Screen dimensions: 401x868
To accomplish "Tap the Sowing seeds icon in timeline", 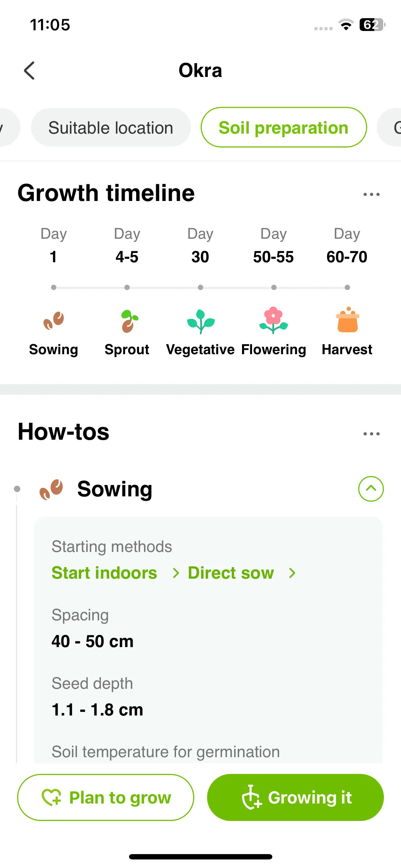I will (53, 321).
